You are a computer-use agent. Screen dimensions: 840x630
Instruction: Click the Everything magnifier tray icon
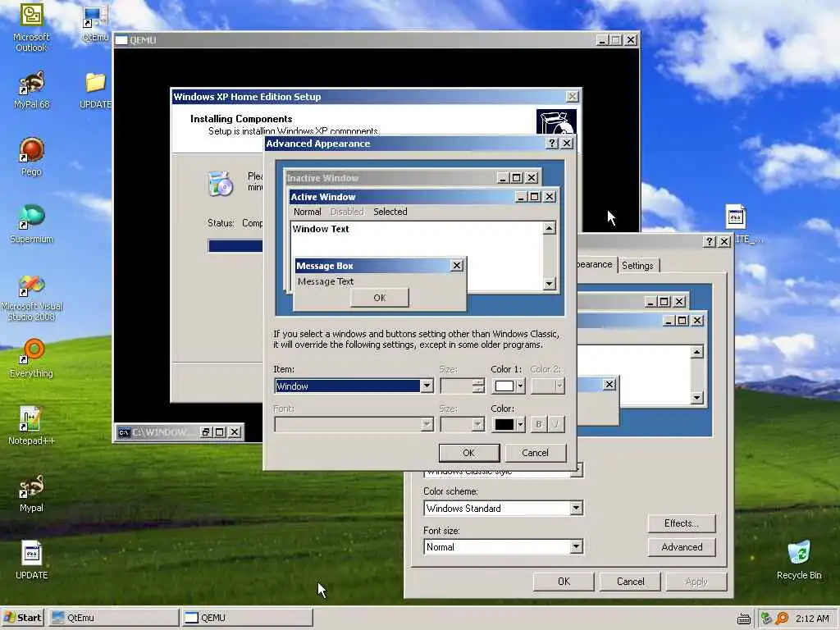click(x=782, y=619)
